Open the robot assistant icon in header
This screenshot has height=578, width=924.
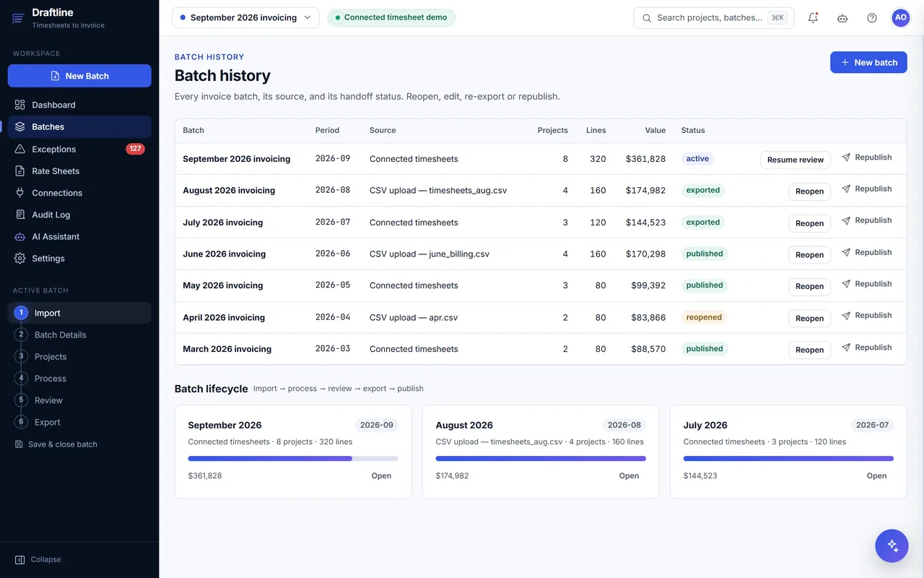pyautogui.click(x=842, y=18)
